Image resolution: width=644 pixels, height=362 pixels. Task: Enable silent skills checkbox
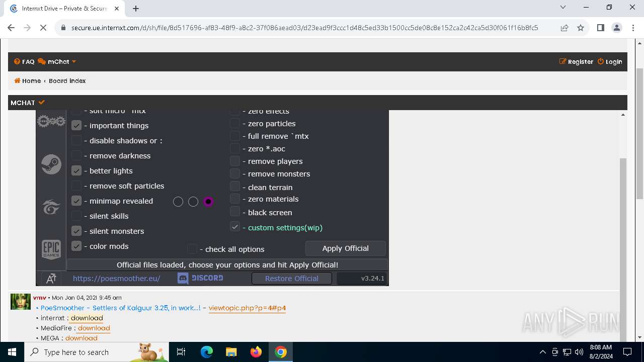pos(76,216)
